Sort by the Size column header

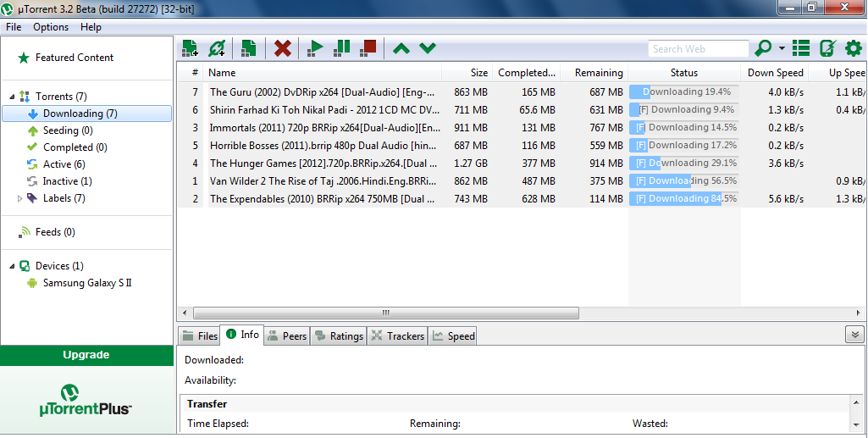pos(467,73)
